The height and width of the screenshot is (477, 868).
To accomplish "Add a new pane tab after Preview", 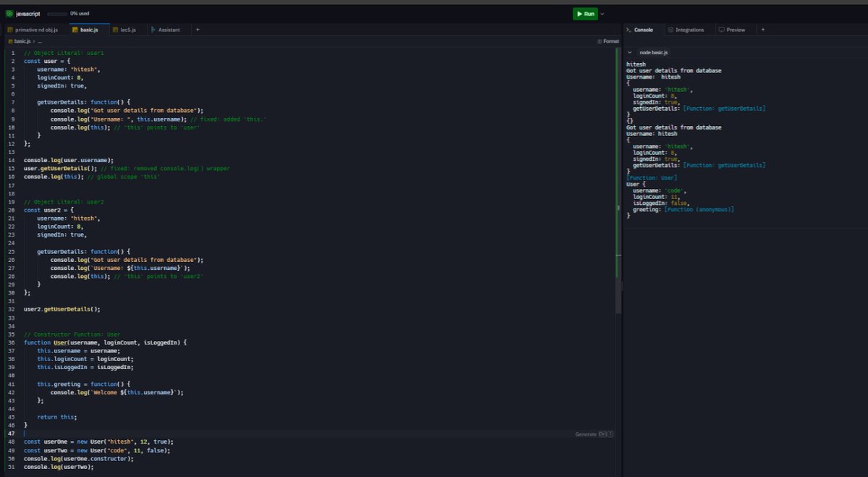I will [762, 30].
